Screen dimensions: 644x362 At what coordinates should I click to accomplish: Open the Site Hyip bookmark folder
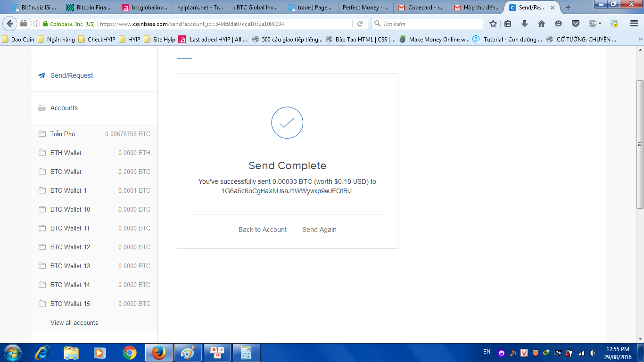[x=159, y=40]
